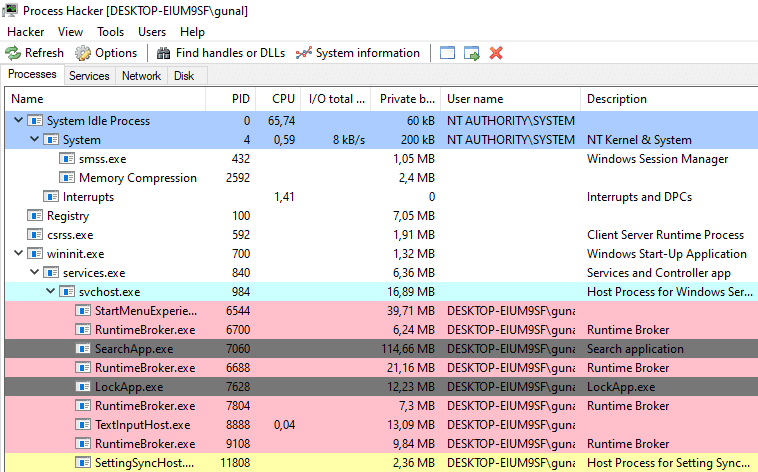The width and height of the screenshot is (758, 472).
Task: Open the View menu
Action: point(71,32)
